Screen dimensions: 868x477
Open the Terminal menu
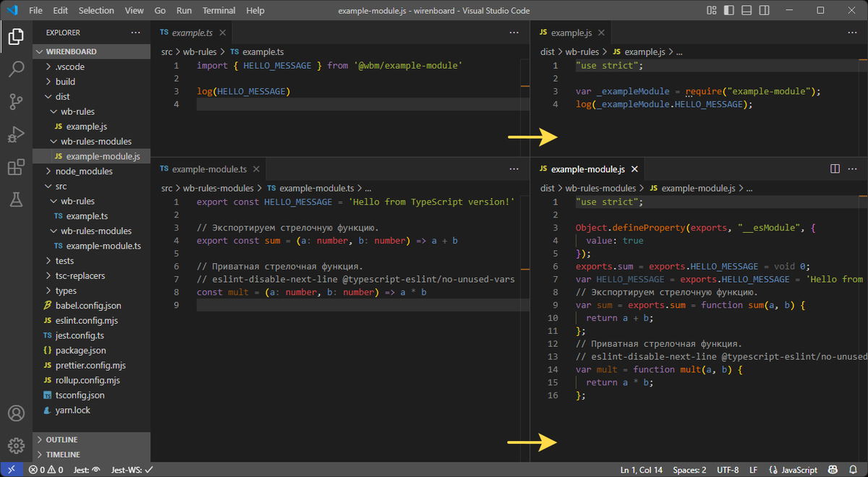(x=218, y=11)
